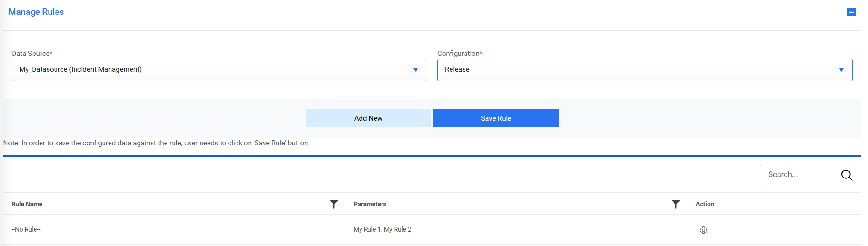Click the Data Source dropdown arrow

point(416,70)
